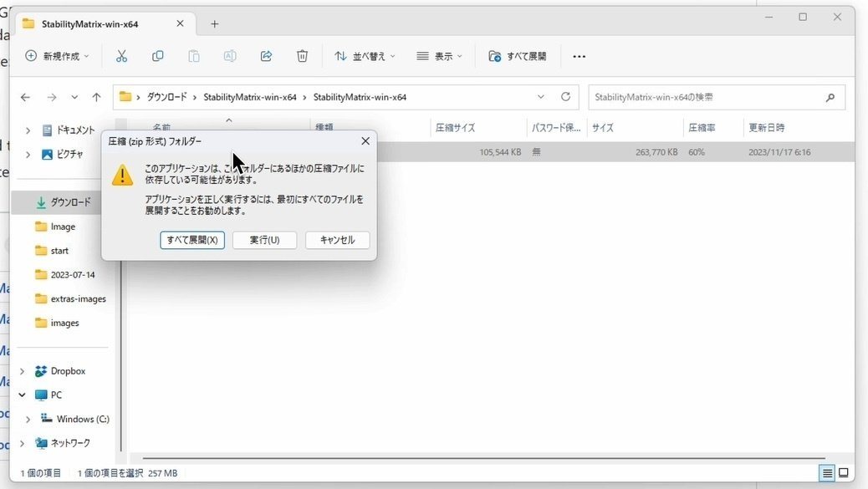Click the 実行(U) run button
Viewport: 868px width, 489px height.
point(264,240)
